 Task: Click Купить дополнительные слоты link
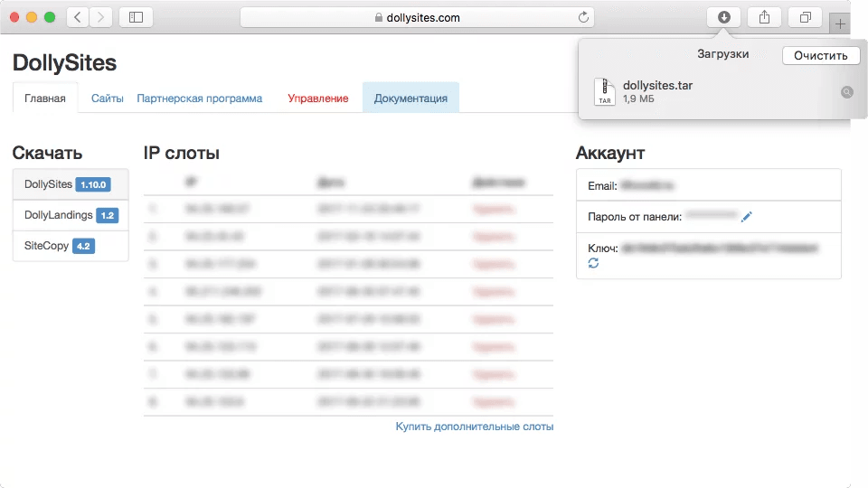475,427
